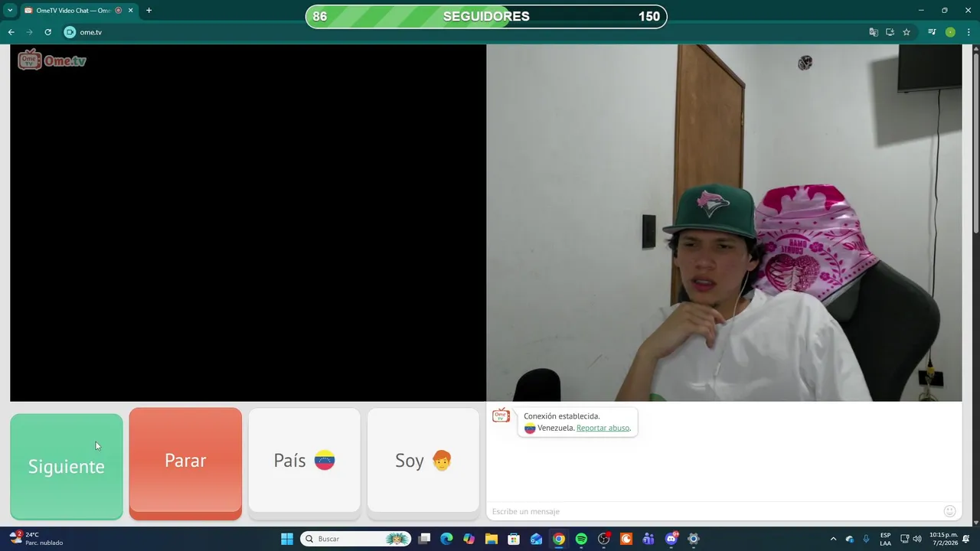The width and height of the screenshot is (980, 551).
Task: Click the Buscar taskbar search box
Action: click(x=356, y=539)
